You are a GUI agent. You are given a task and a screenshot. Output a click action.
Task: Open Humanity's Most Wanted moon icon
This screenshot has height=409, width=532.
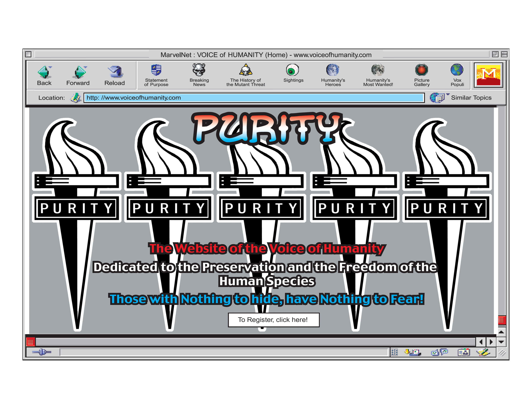(377, 70)
